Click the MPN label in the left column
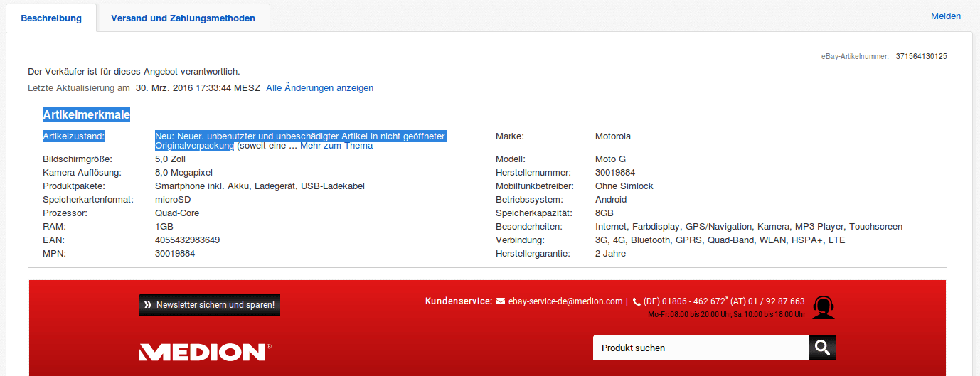 [x=53, y=254]
